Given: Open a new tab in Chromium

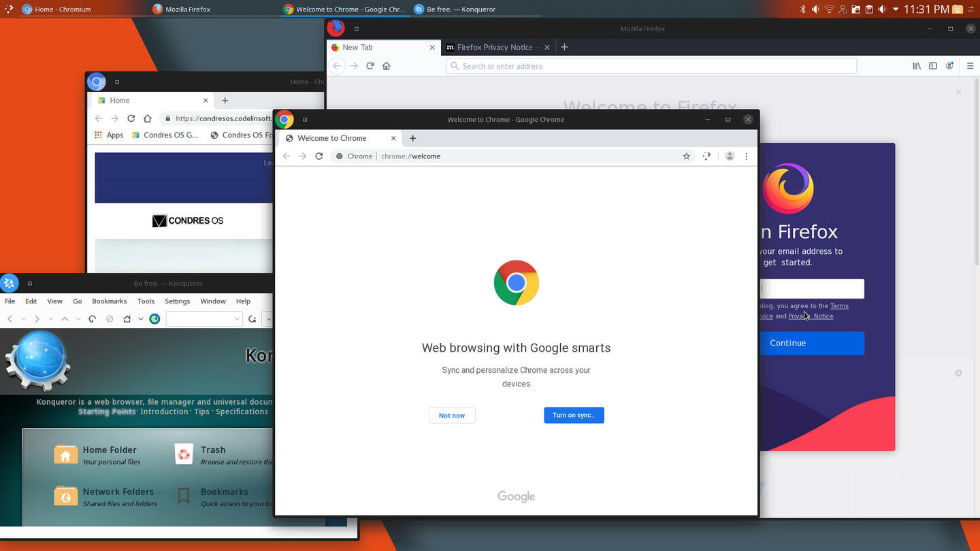Looking at the screenshot, I should point(225,100).
